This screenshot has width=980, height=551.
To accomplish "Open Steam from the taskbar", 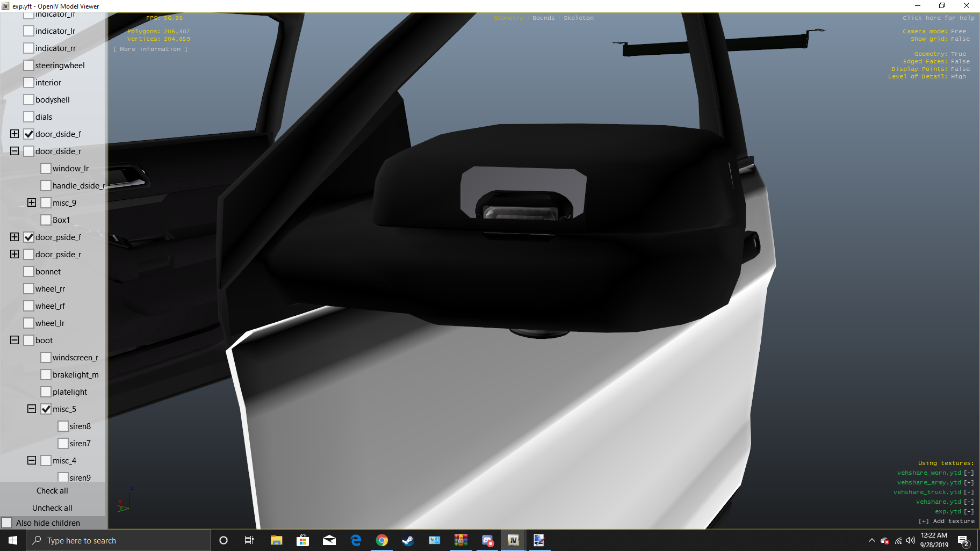I will click(408, 540).
